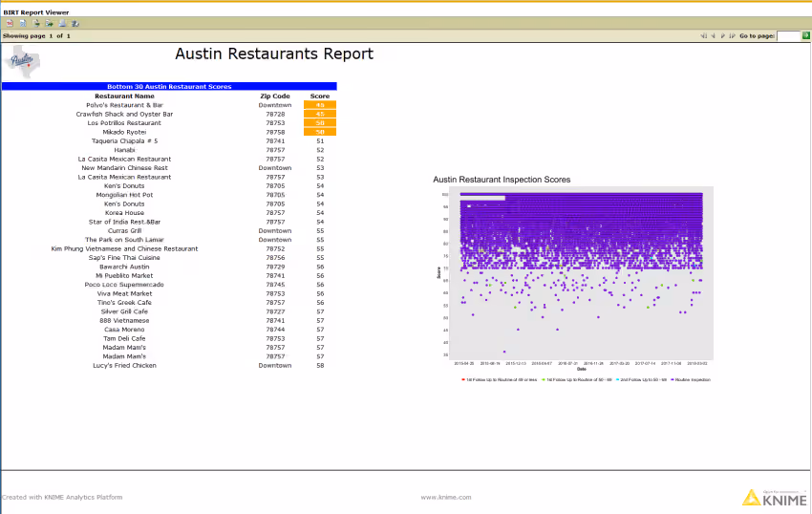This screenshot has width=812, height=514.
Task: Go to the previous page arrow
Action: click(x=713, y=35)
